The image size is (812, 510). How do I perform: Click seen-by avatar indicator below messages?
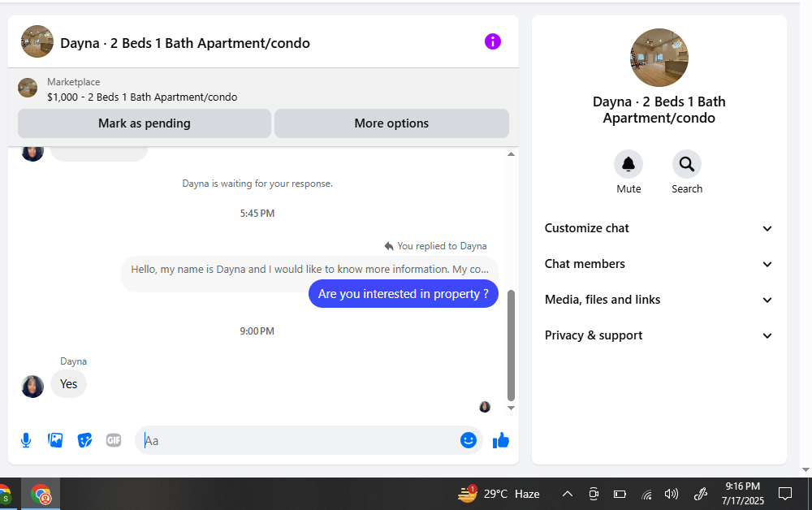485,407
